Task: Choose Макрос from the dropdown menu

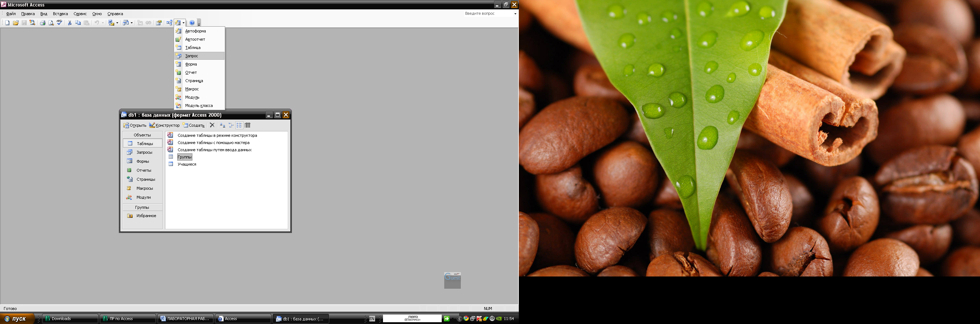Action: click(x=199, y=89)
